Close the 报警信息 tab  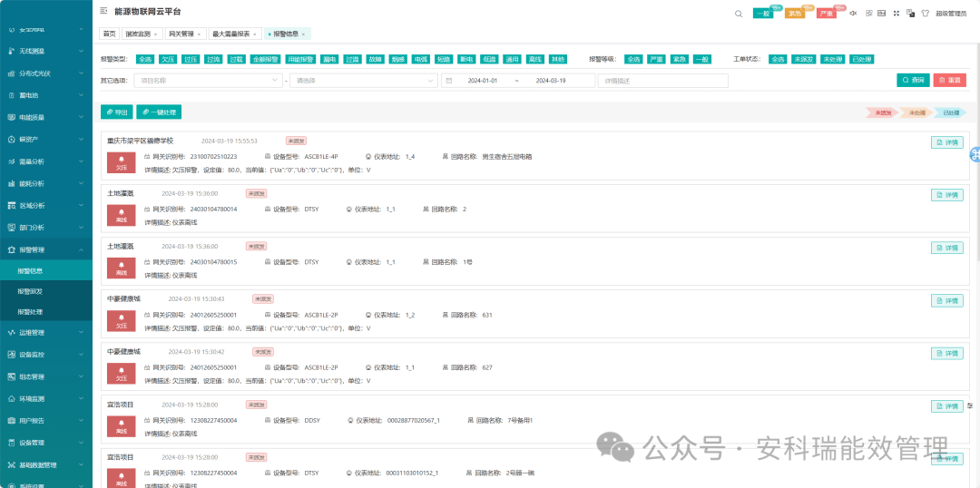[304, 34]
